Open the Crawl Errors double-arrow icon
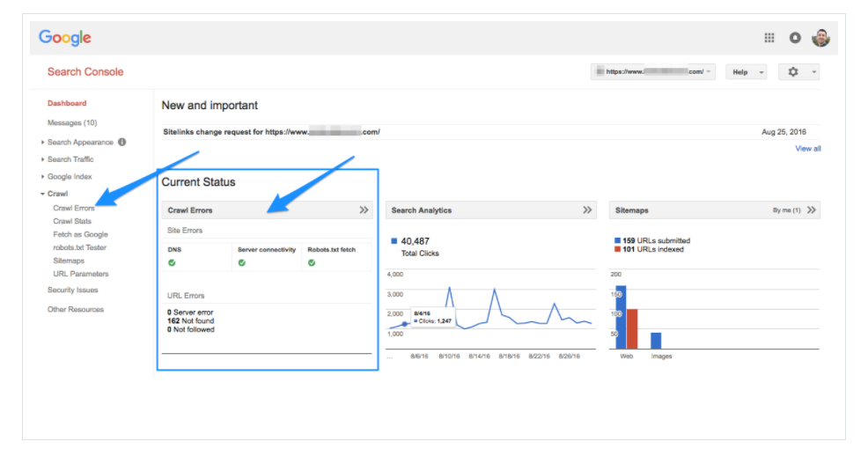868x456 pixels. 364,210
